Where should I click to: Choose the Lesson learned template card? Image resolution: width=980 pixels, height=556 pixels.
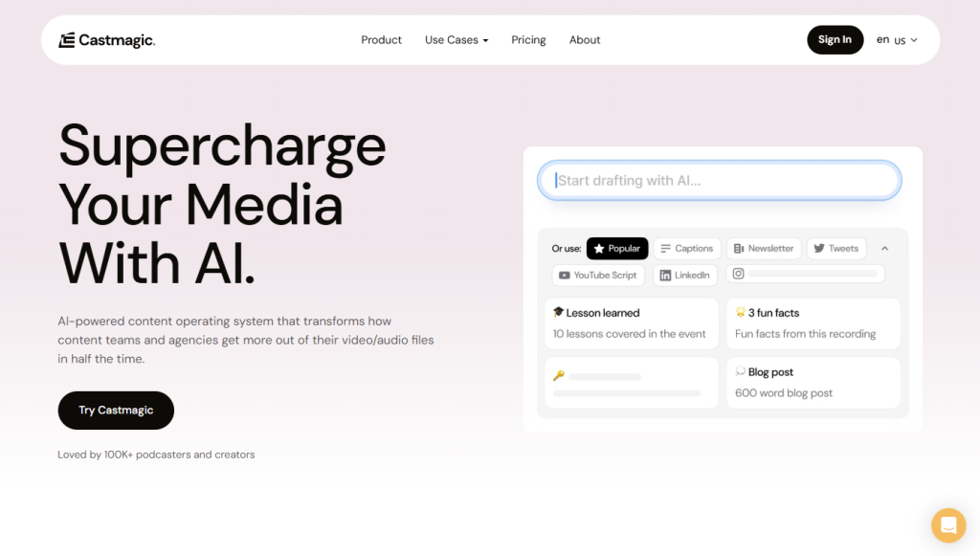(632, 323)
